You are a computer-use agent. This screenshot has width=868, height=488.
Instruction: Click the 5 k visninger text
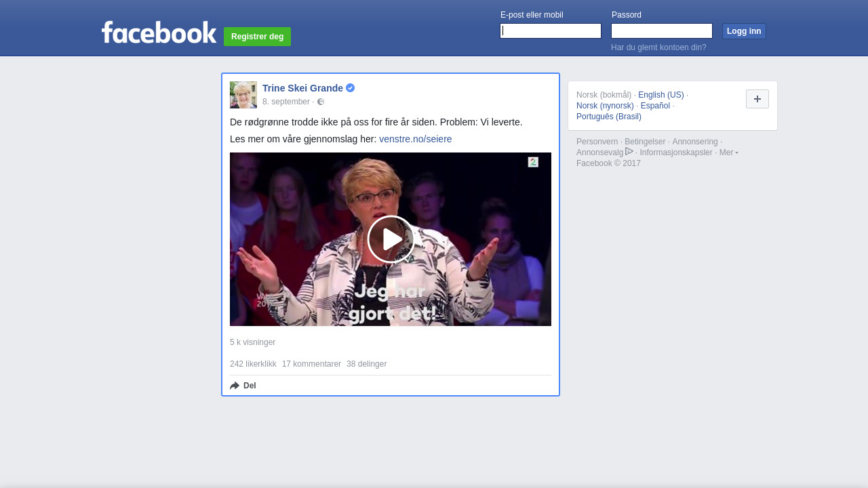point(252,342)
